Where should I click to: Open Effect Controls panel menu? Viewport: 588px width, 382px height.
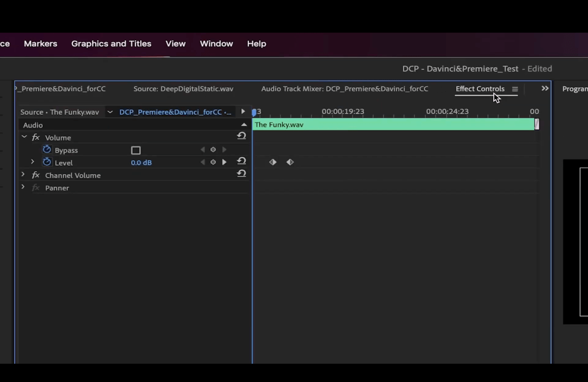click(515, 89)
